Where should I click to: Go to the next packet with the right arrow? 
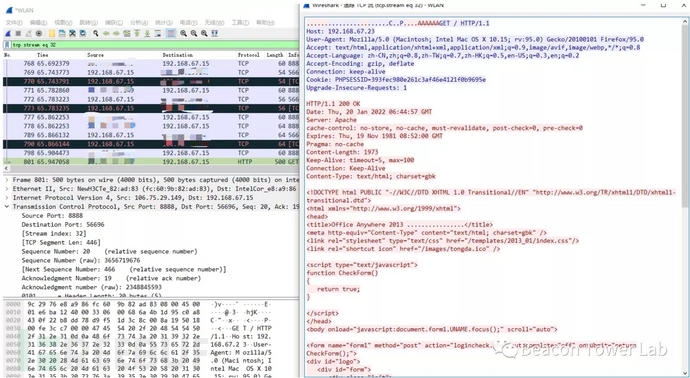tap(116, 33)
